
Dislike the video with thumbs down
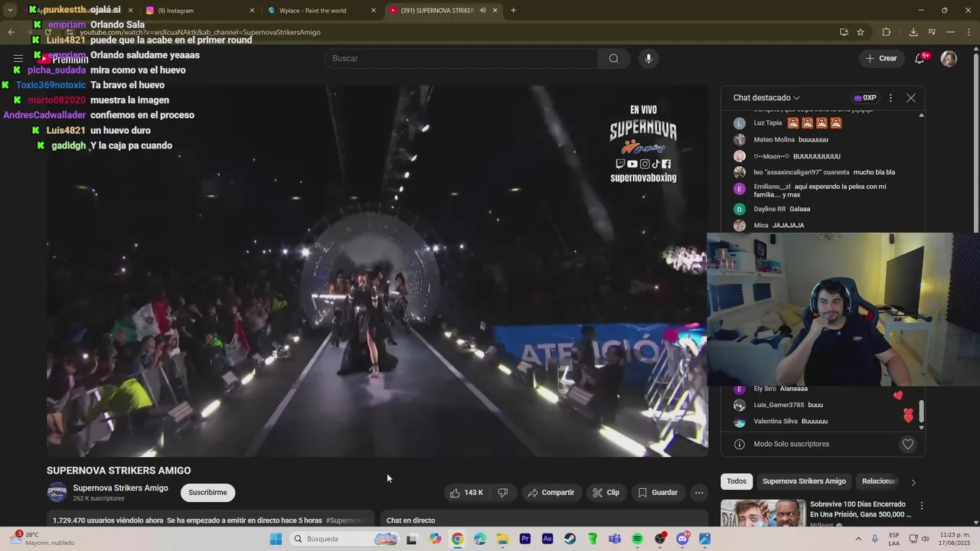(x=503, y=493)
